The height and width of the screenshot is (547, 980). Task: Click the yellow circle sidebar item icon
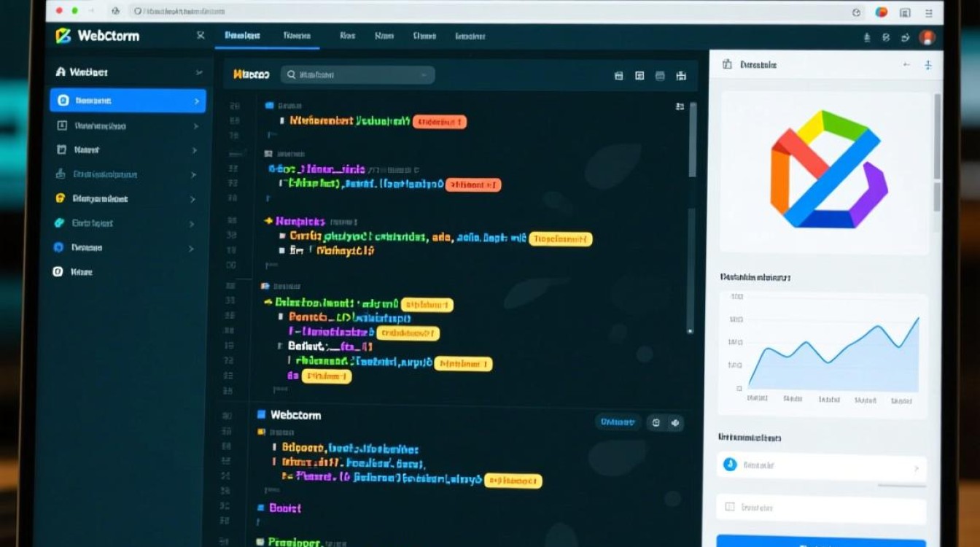point(60,198)
